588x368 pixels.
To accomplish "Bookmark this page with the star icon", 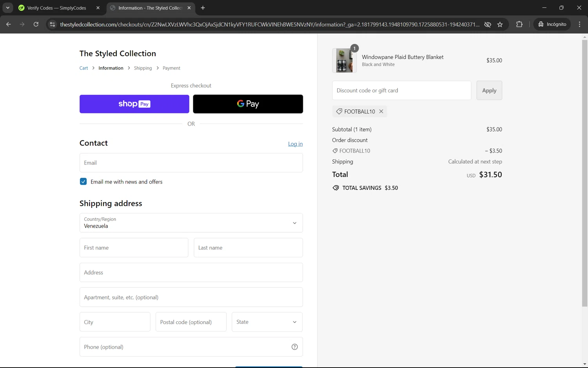I will [500, 24].
